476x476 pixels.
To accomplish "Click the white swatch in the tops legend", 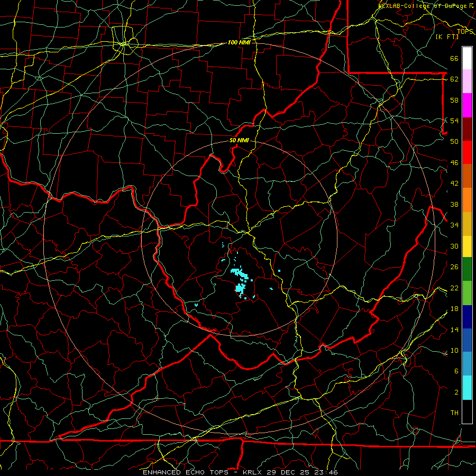I will [467, 58].
